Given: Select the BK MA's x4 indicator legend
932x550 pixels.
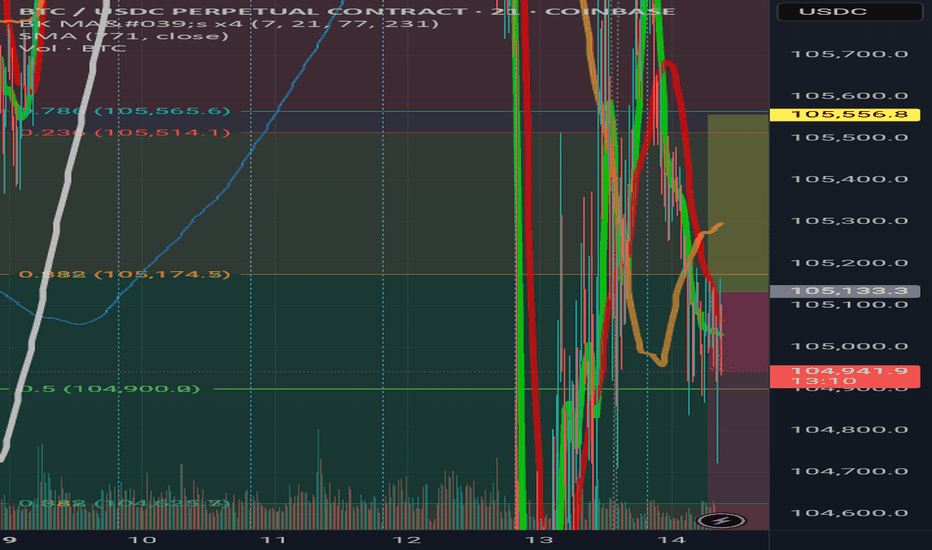Looking at the screenshot, I should tap(229, 24).
